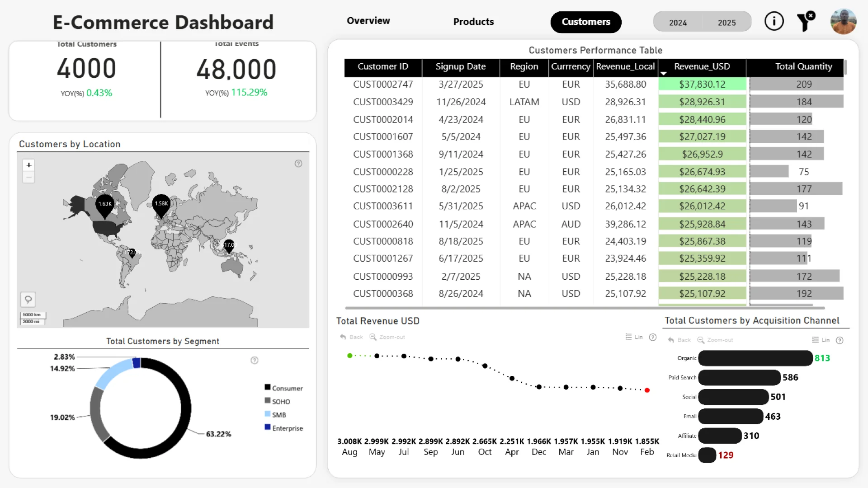Viewport: 868px width, 488px height.
Task: Switch to the Overview tab
Action: click(x=368, y=21)
